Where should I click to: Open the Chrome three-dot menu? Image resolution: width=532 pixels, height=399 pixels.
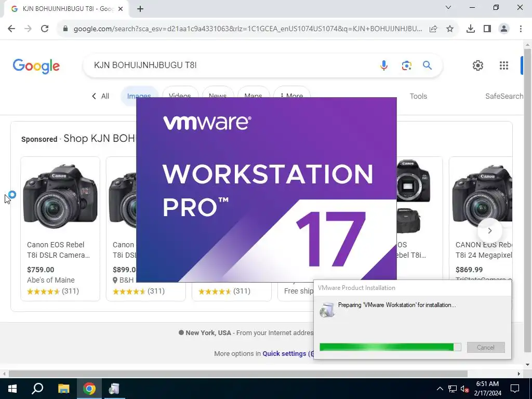click(x=521, y=29)
